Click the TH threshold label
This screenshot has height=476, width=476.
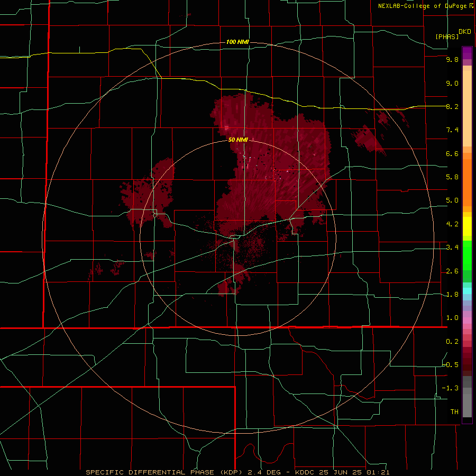pyautogui.click(x=454, y=412)
